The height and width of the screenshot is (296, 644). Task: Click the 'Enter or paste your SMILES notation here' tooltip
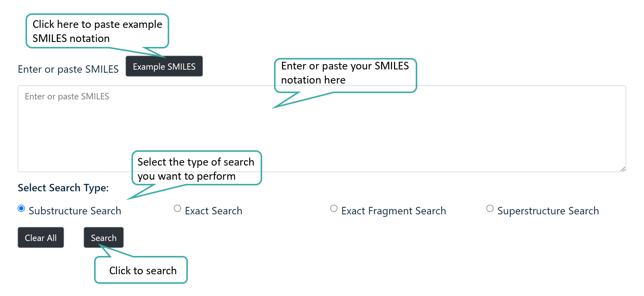pyautogui.click(x=345, y=73)
